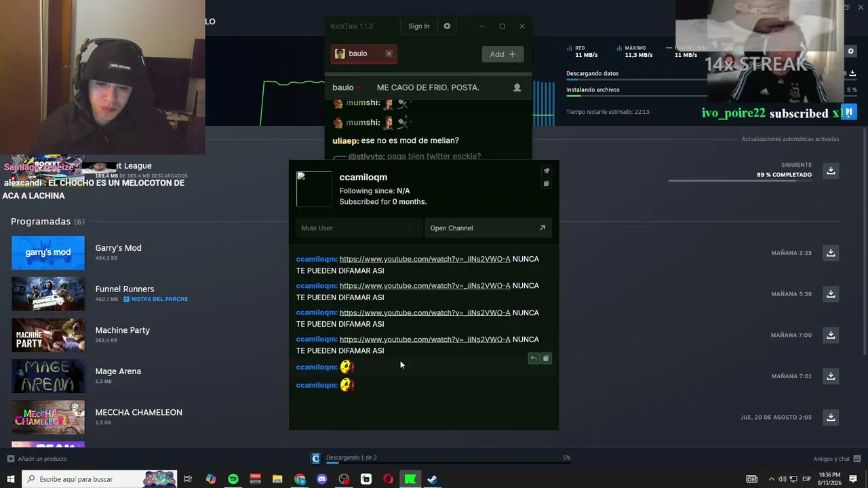Image resolution: width=868 pixels, height=488 pixels.
Task: Click the 89 % completado progress bar
Action: [x=740, y=181]
